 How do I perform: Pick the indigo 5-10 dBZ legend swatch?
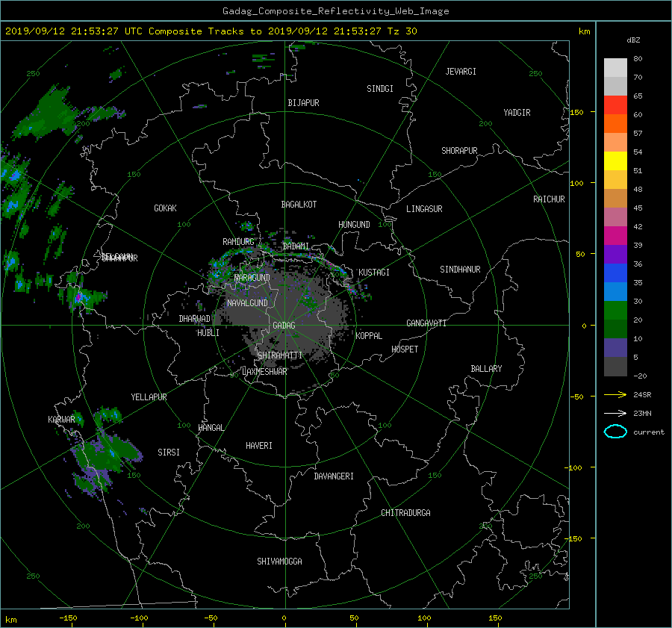tap(615, 348)
